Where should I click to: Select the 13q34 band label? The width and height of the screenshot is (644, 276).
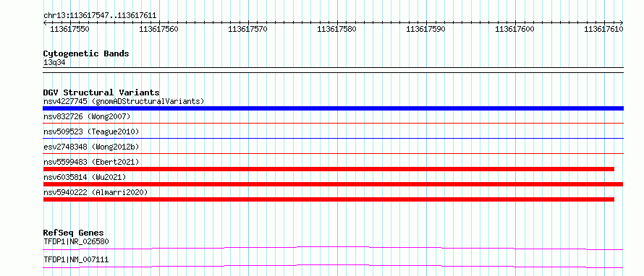(x=54, y=63)
